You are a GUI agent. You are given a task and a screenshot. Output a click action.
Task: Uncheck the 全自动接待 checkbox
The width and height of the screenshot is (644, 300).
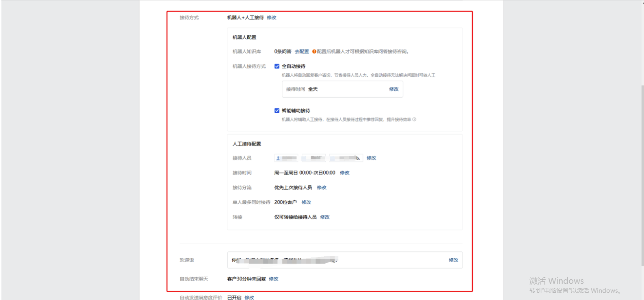[277, 66]
